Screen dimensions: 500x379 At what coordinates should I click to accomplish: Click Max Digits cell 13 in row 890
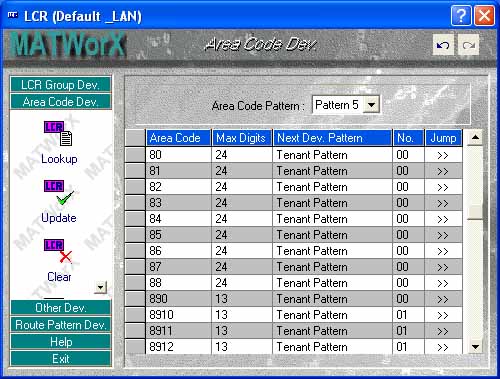coord(242,299)
